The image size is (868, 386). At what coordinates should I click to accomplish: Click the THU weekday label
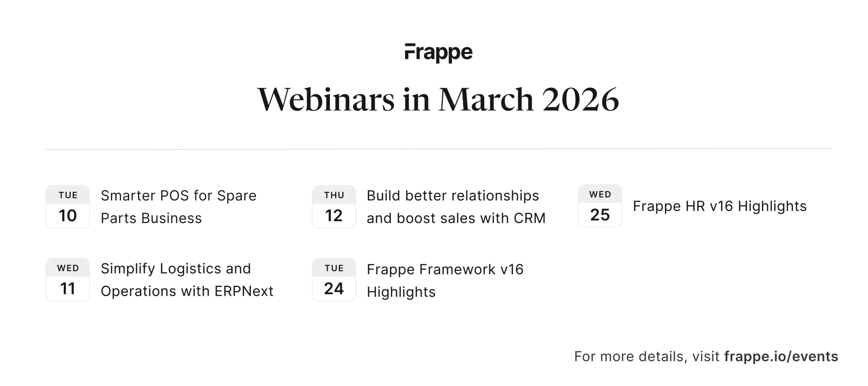[334, 195]
